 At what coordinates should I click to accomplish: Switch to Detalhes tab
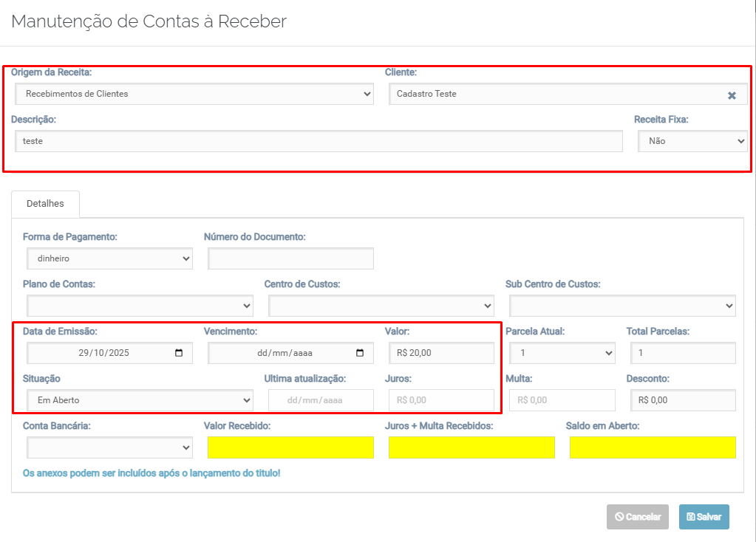click(45, 203)
